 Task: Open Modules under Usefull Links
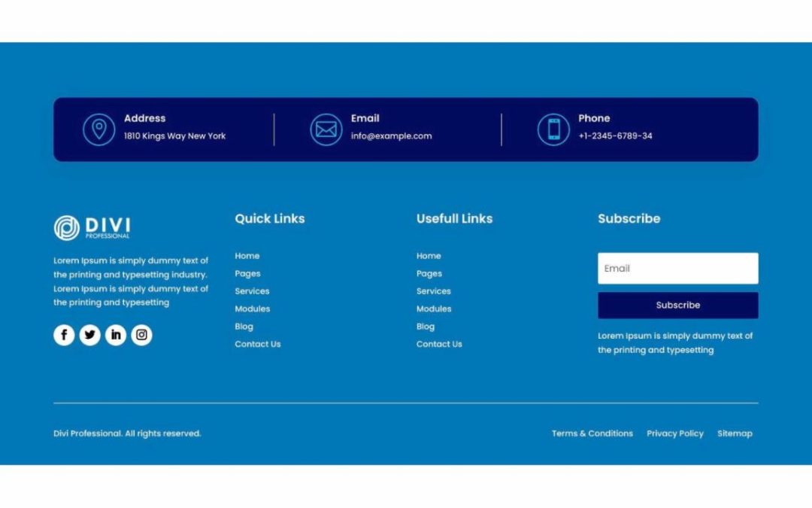point(434,309)
